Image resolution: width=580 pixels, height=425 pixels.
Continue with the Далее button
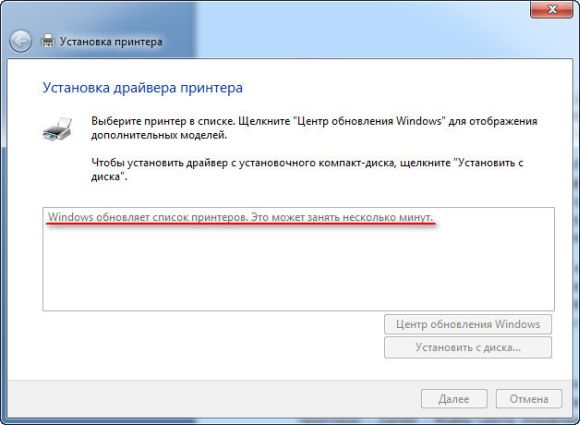click(454, 399)
